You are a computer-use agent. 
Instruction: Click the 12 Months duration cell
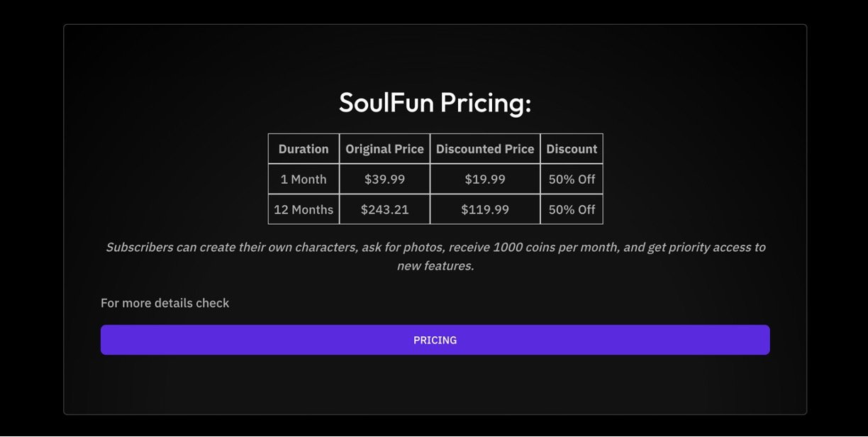click(304, 210)
